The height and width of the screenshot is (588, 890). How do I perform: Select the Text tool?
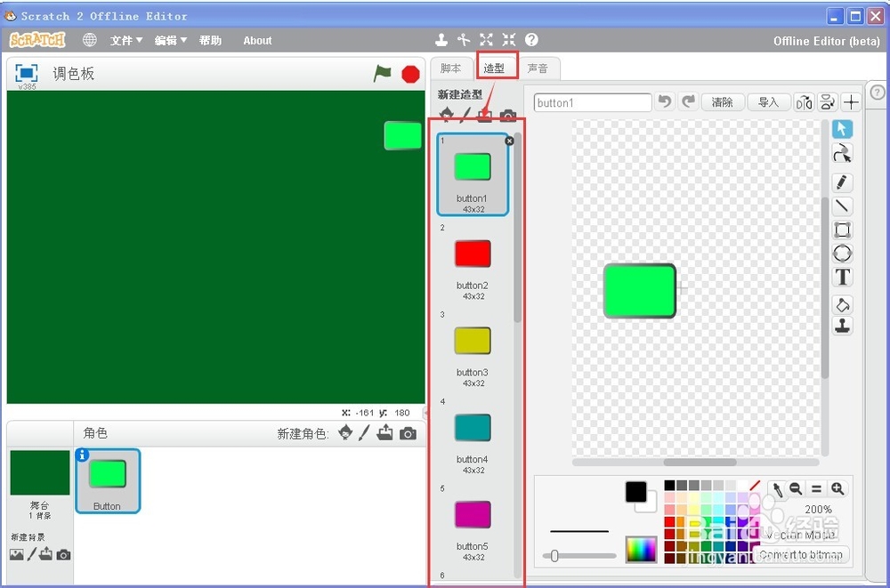coord(842,277)
